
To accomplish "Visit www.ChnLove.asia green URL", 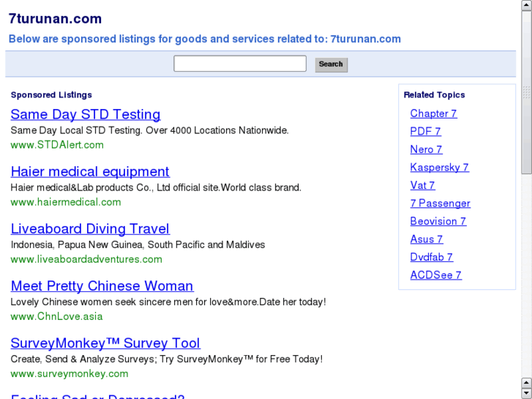I will point(56,316).
